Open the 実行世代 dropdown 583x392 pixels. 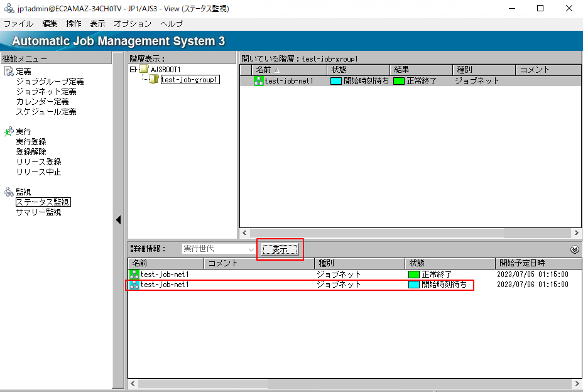coord(251,249)
